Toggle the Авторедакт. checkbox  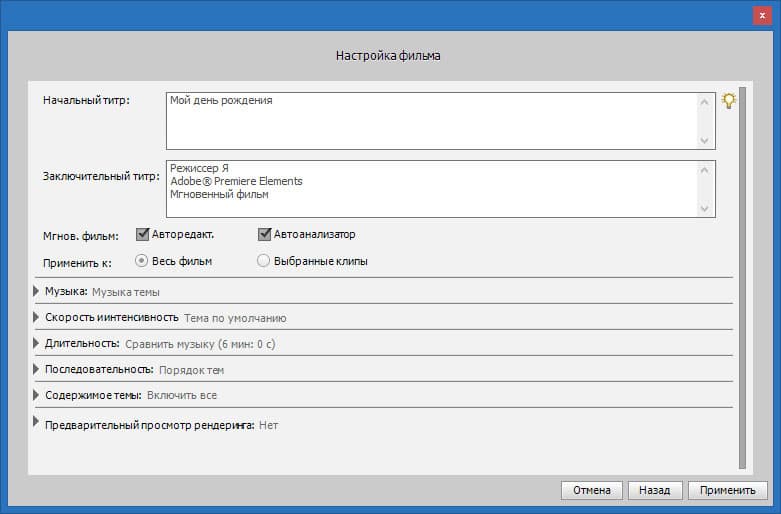click(x=142, y=235)
